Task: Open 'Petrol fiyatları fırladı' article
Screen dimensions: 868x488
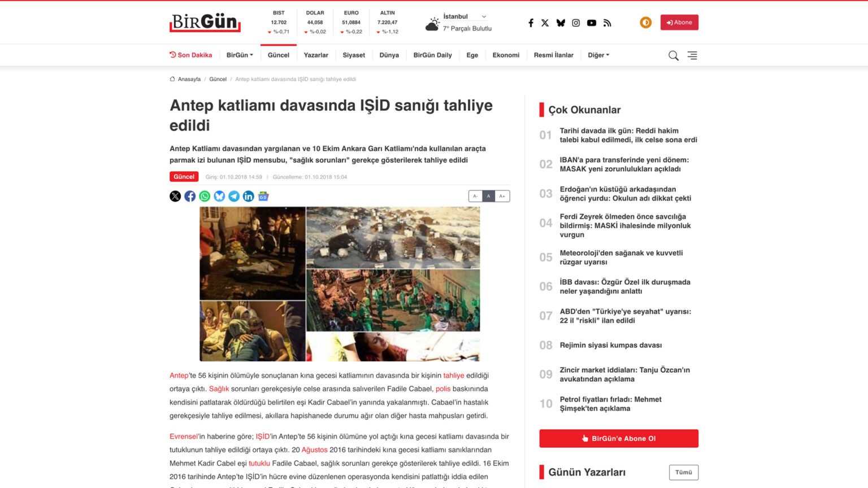Action: coord(610,404)
